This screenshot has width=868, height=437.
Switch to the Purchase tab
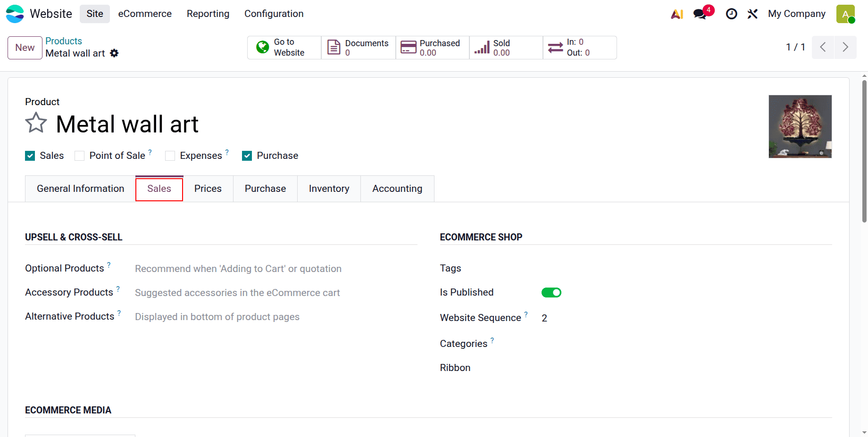click(266, 189)
